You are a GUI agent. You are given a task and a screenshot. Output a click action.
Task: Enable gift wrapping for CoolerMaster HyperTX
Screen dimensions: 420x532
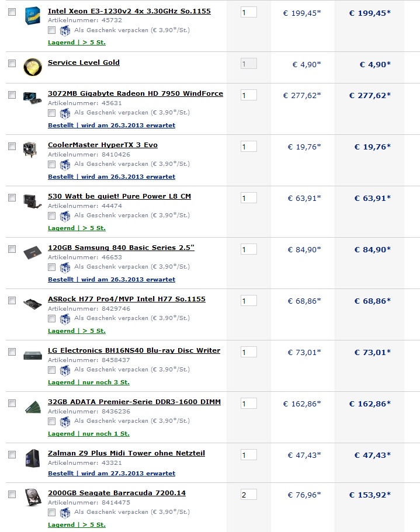coord(51,164)
